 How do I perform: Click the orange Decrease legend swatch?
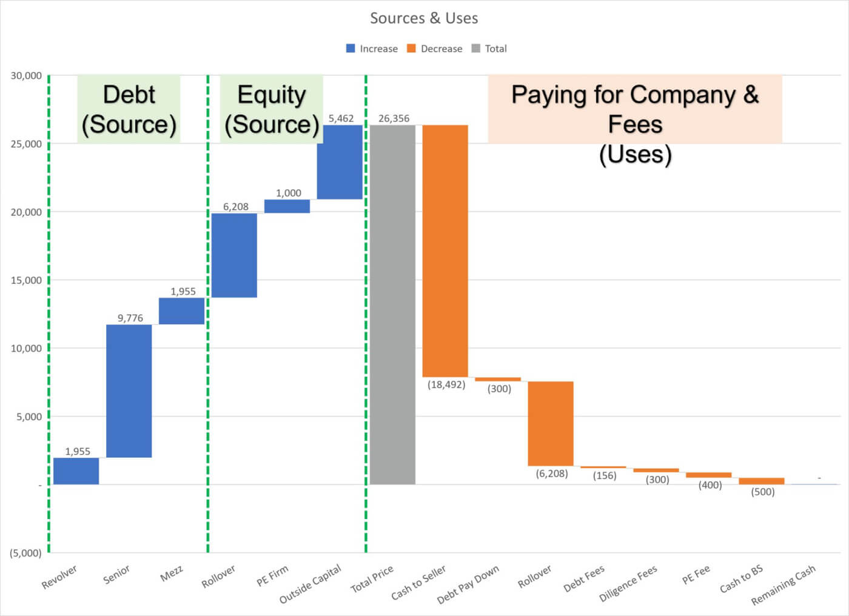[x=411, y=49]
